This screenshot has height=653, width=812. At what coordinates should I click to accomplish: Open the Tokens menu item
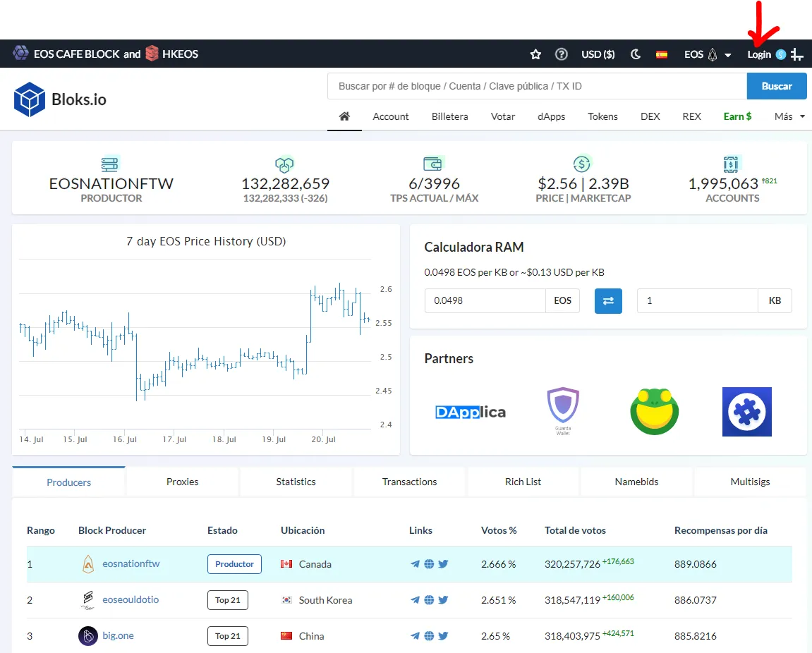602,116
